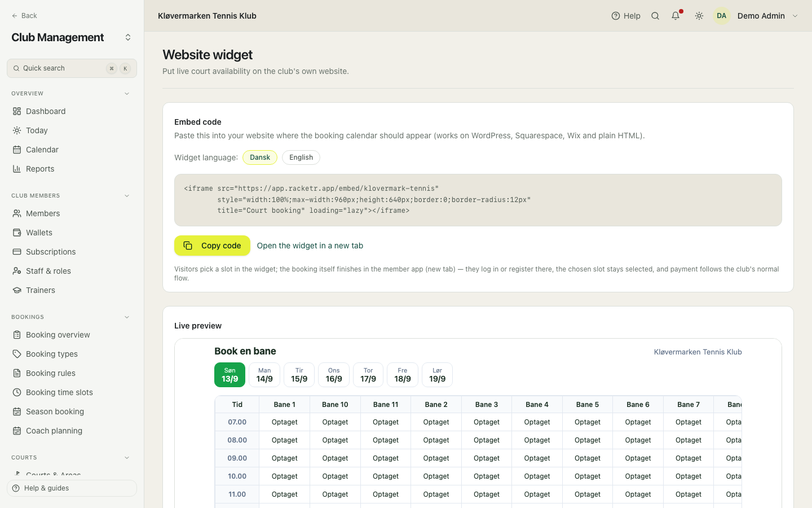Click the Help link in top bar
This screenshot has height=508, width=812.
coord(626,16)
